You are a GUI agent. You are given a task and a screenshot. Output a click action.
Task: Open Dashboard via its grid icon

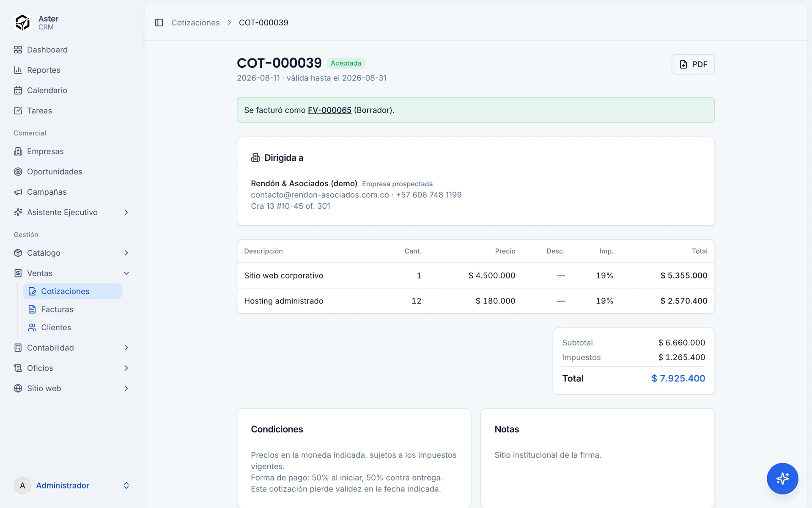pos(18,50)
